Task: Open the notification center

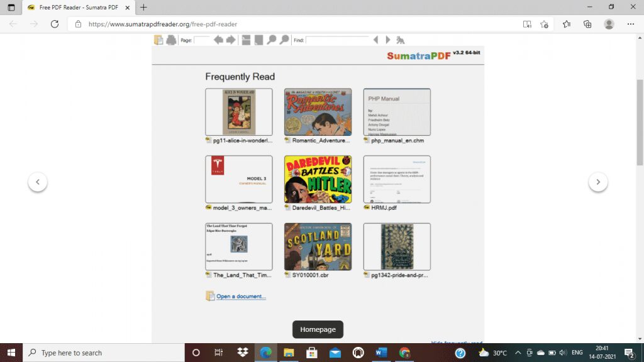Action: (630, 353)
